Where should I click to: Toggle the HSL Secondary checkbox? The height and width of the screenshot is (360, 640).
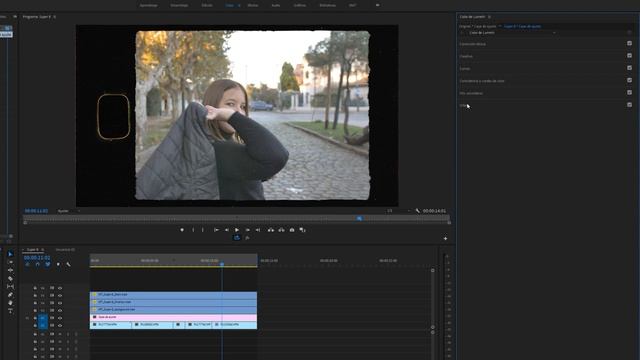tap(629, 92)
